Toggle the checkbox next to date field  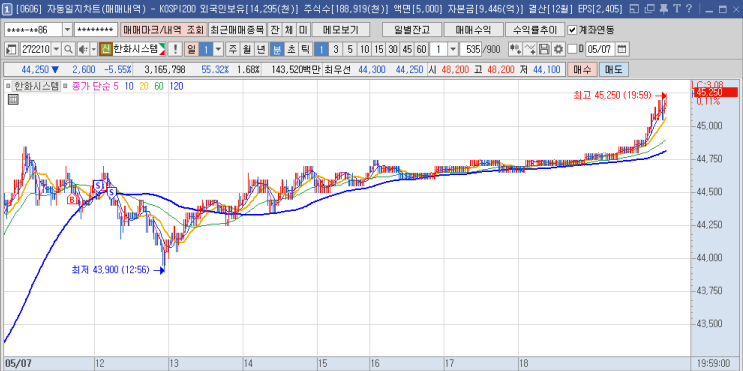[572, 49]
